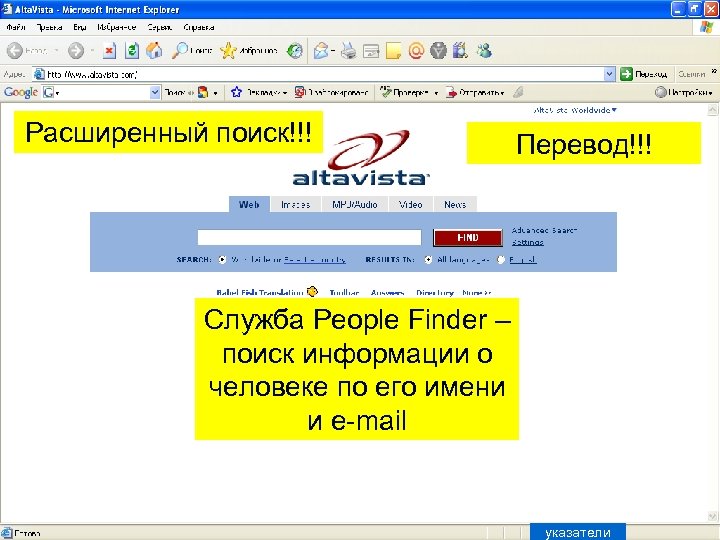720x540 pixels.
Task: Open Babel Fish Translation link
Action: (260, 292)
